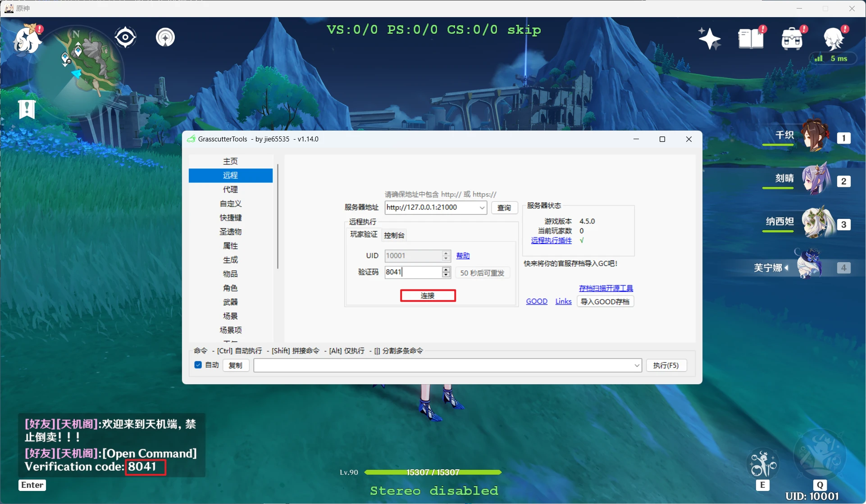Open the Links hyperlink

[563, 301]
